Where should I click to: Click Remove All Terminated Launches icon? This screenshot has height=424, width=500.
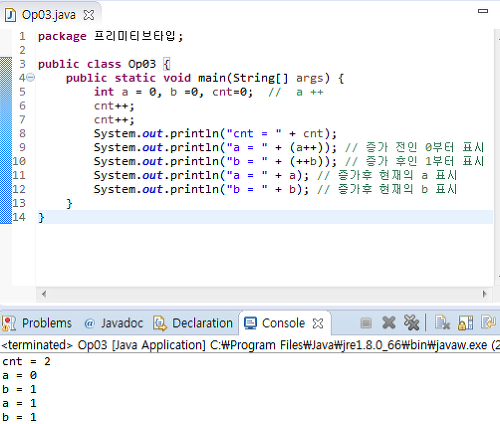[411, 323]
